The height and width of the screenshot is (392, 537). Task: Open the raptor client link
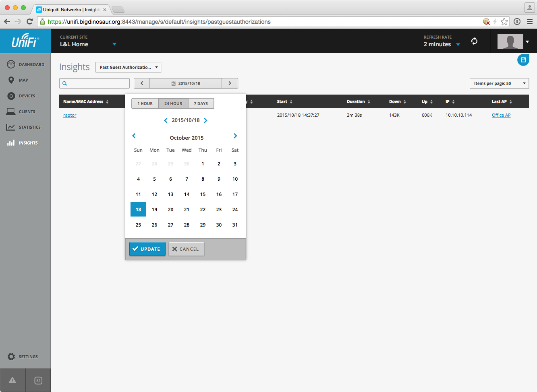70,115
